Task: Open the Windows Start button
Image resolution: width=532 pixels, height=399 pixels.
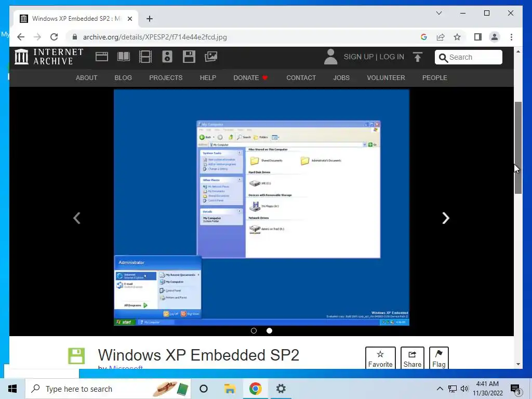Action: (x=12, y=389)
